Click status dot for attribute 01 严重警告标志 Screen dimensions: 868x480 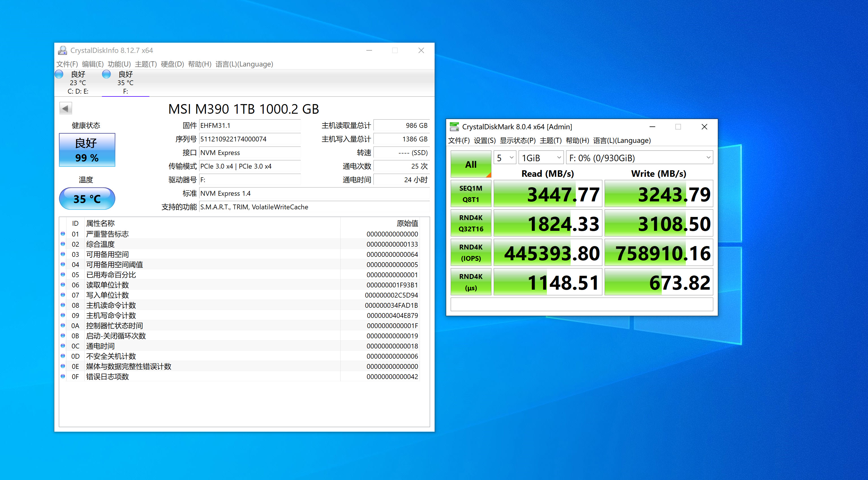pyautogui.click(x=63, y=234)
